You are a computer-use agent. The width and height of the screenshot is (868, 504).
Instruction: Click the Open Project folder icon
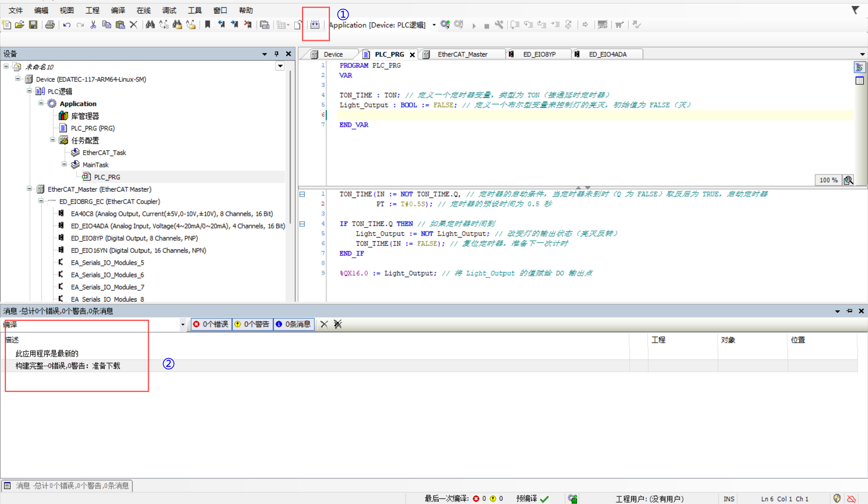(20, 25)
